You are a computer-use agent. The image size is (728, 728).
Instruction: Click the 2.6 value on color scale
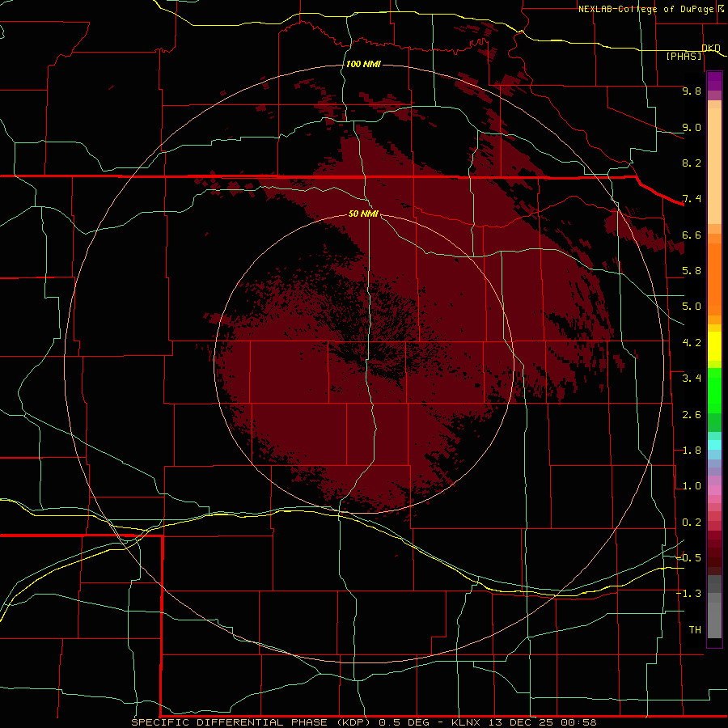692,415
